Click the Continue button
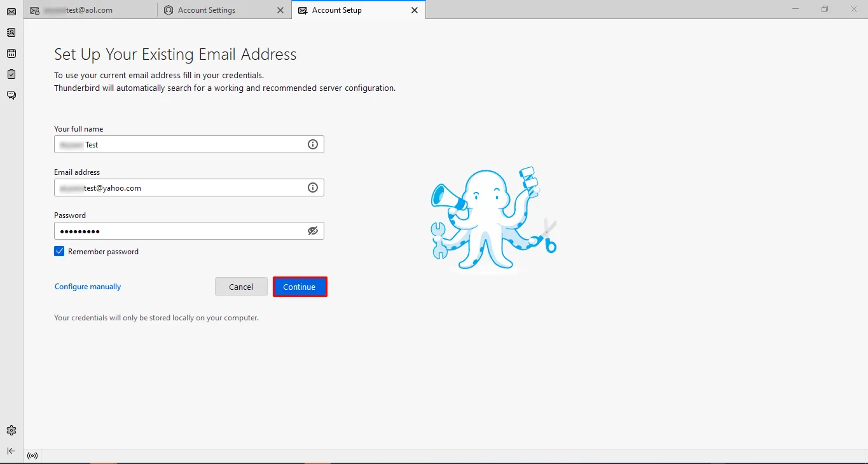 pos(300,287)
